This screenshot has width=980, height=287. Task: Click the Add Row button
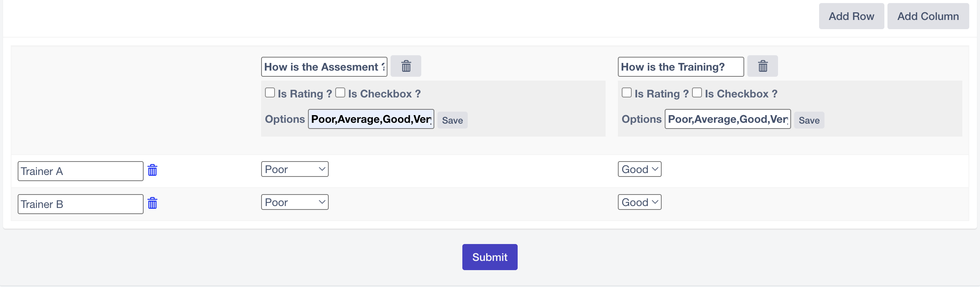pos(851,16)
